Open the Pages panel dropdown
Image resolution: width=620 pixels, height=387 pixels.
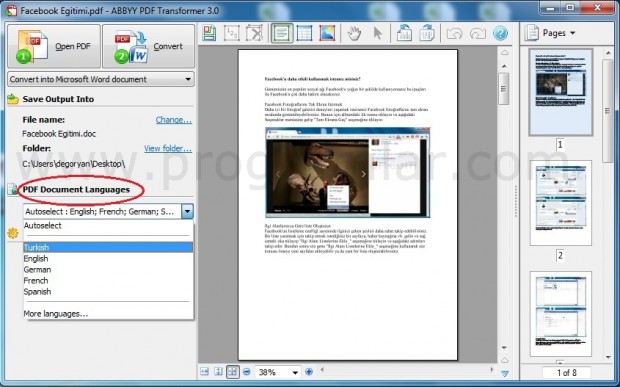coord(559,33)
